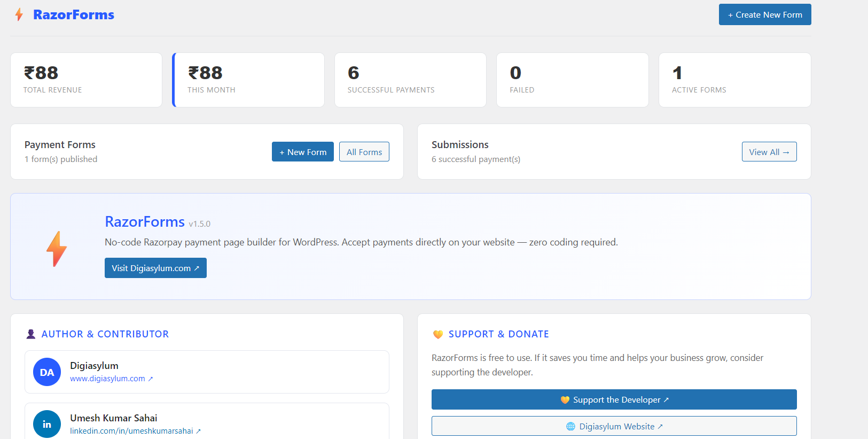Select the Successful Payments stat card
868x439 pixels.
click(x=410, y=80)
